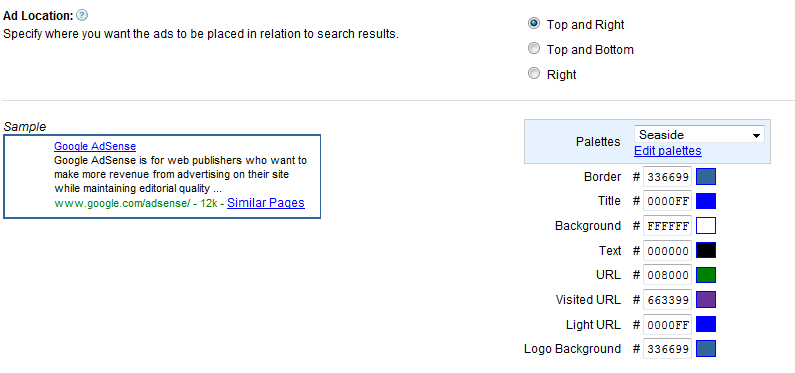The width and height of the screenshot is (795, 373).
Task: Click the Visited URL hex input field
Action: (667, 300)
